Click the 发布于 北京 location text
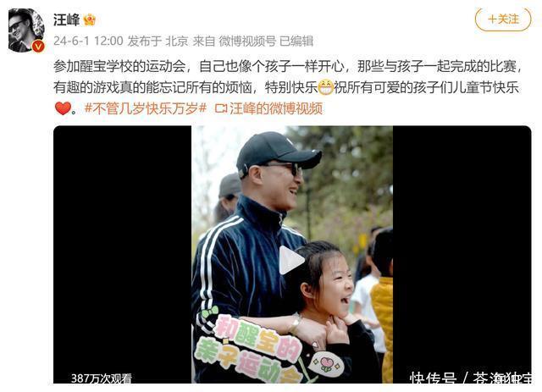542x392 pixels. (x=158, y=41)
